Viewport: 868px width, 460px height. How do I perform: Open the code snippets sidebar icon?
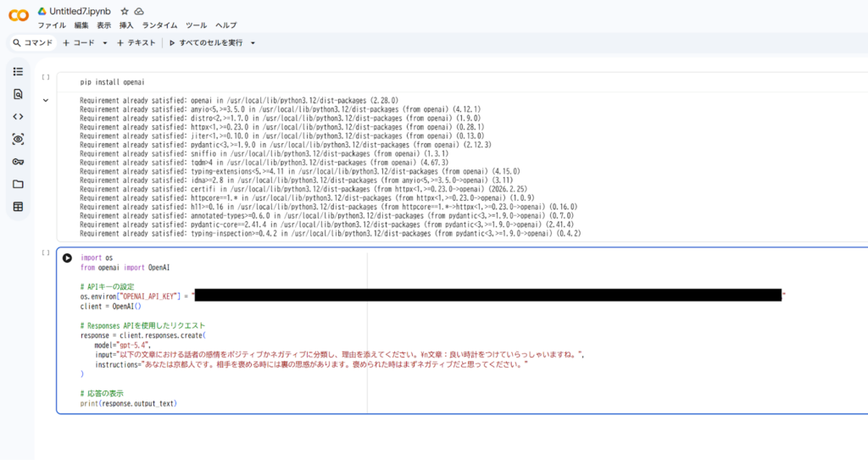pos(19,117)
